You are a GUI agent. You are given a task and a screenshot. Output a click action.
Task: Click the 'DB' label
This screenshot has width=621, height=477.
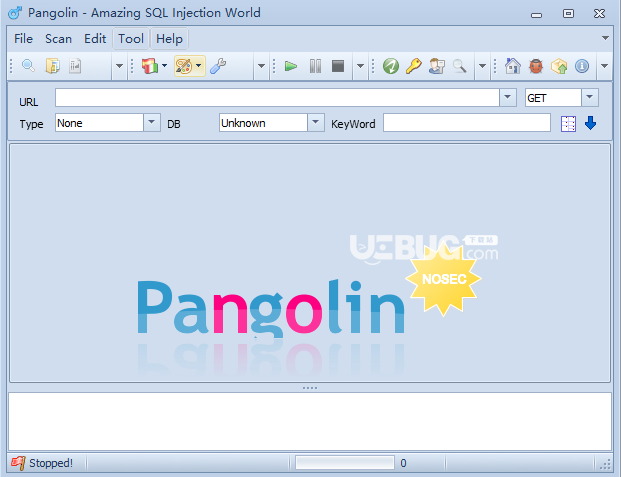pyautogui.click(x=174, y=124)
